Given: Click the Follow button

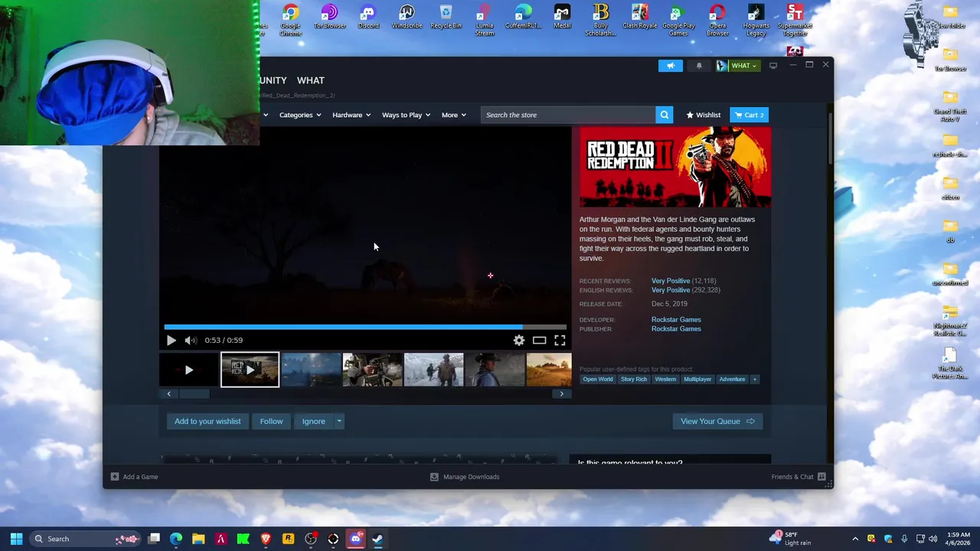Looking at the screenshot, I should coord(271,421).
